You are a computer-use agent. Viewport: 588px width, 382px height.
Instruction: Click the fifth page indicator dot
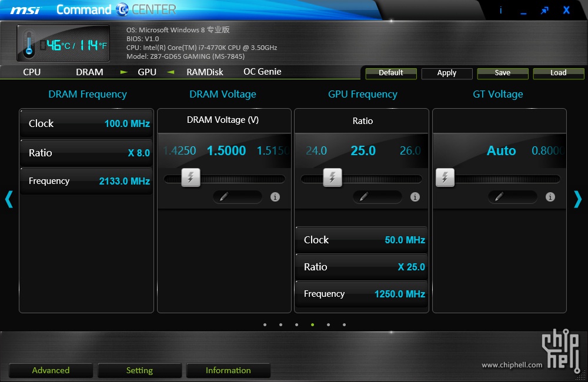point(329,324)
